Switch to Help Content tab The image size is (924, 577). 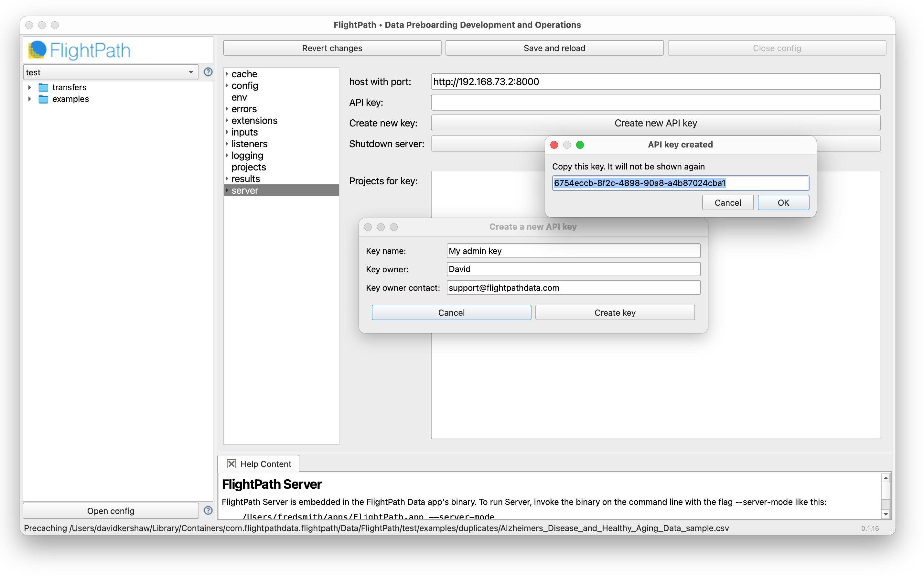tap(265, 464)
